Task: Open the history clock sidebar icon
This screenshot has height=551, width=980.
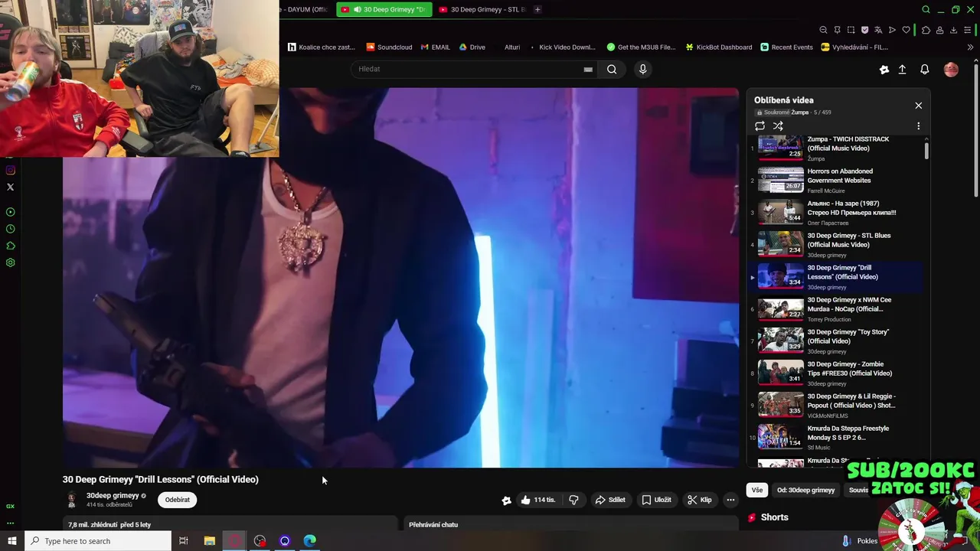Action: [10, 229]
